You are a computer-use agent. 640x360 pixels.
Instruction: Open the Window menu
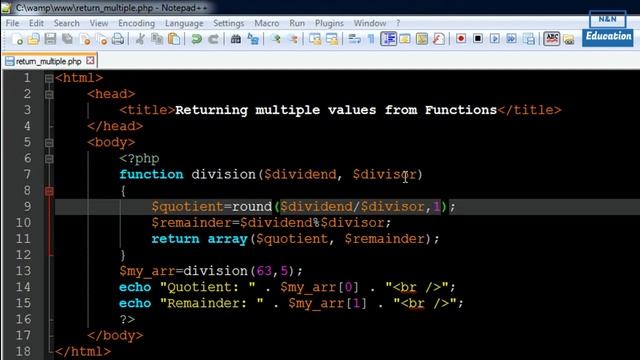[x=370, y=23]
